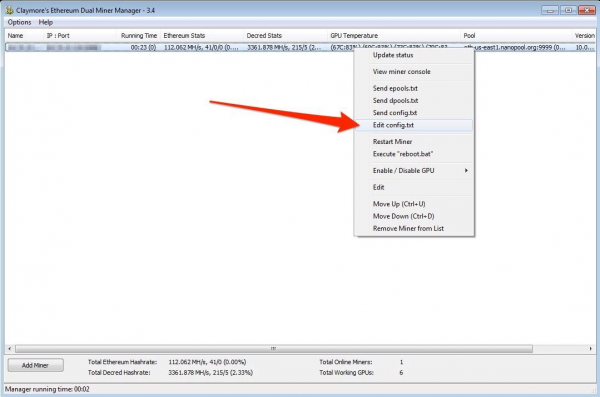Viewport: 600px width, 397px height.
Task: Select Update status in the context menu
Action: click(x=393, y=55)
